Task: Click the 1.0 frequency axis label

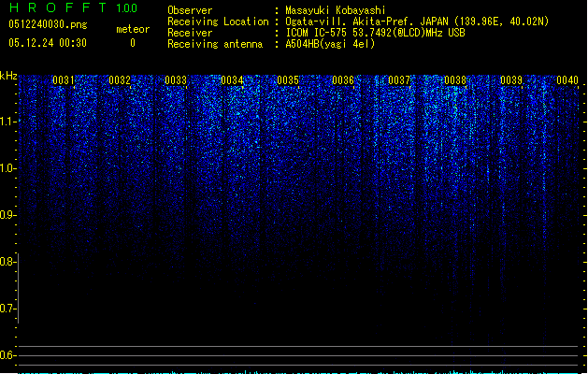Action: [x=8, y=168]
